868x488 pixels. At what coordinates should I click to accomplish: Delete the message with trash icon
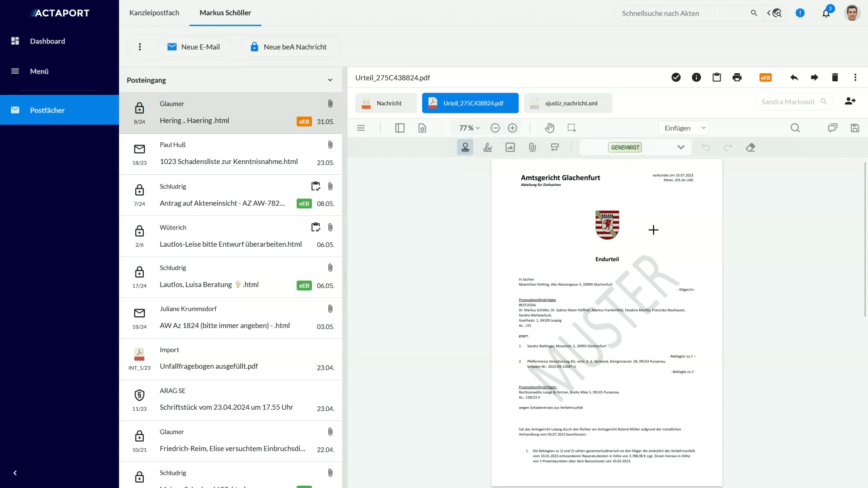[835, 78]
